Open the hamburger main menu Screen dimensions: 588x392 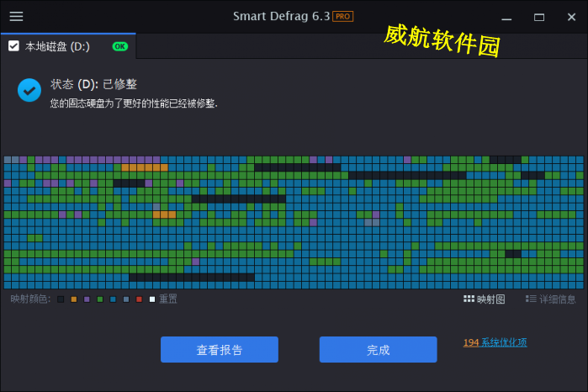pos(16,16)
